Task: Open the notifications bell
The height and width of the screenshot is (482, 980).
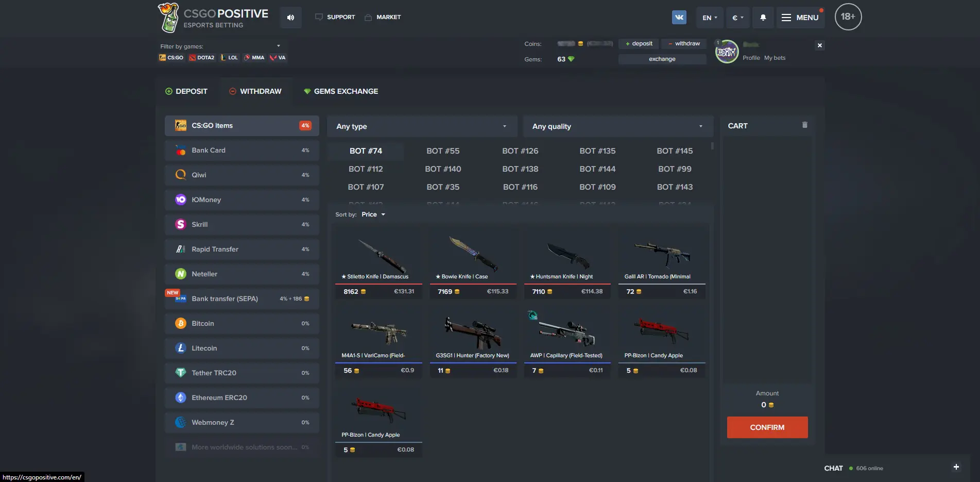Action: tap(763, 18)
